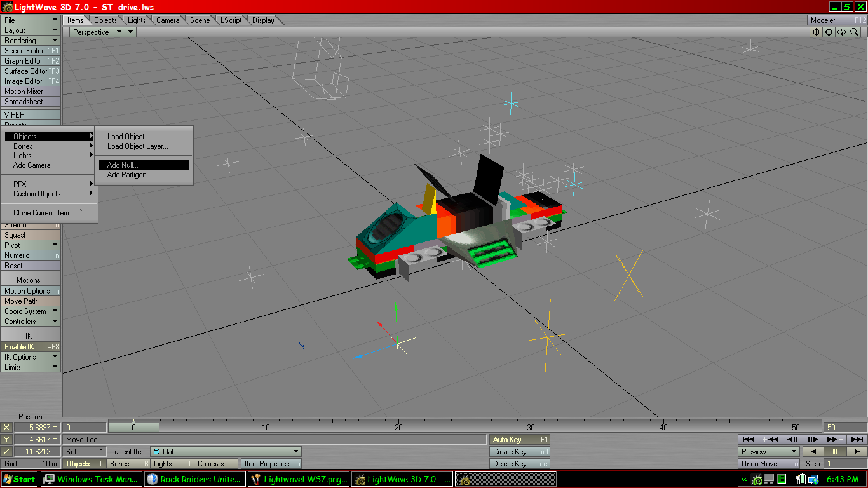Click LightWave spiral icon in system tray

coord(757,479)
